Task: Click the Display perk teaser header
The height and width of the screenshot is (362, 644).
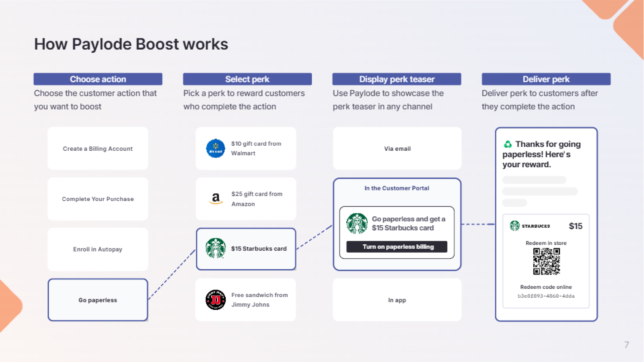Action: click(397, 79)
